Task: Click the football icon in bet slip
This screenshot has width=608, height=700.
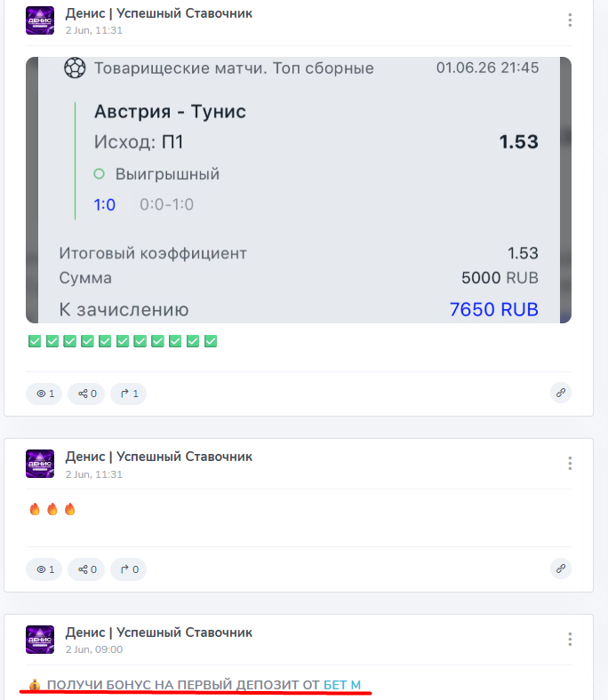Action: (x=75, y=68)
